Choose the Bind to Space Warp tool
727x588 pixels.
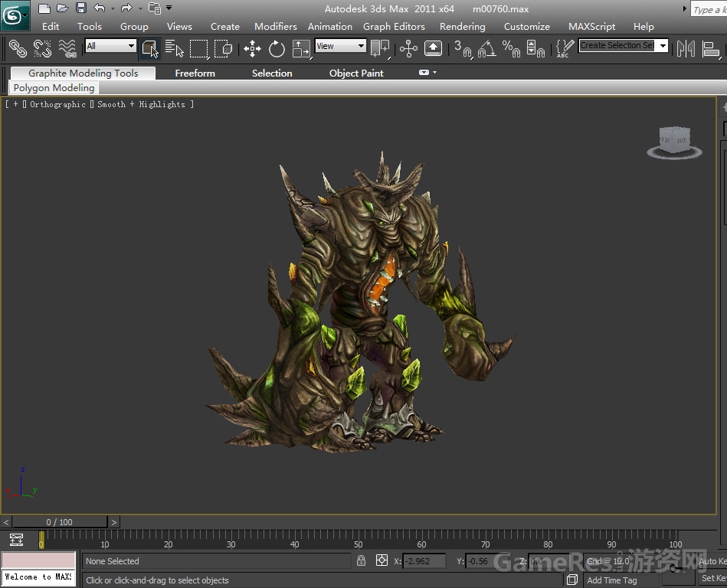67,49
